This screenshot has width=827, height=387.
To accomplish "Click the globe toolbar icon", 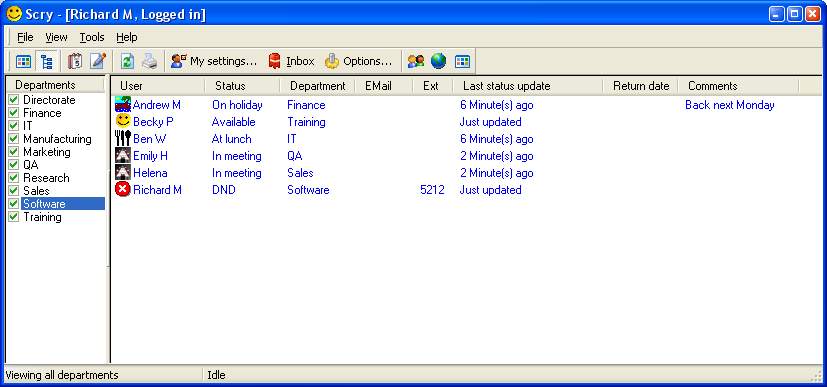I will point(438,61).
